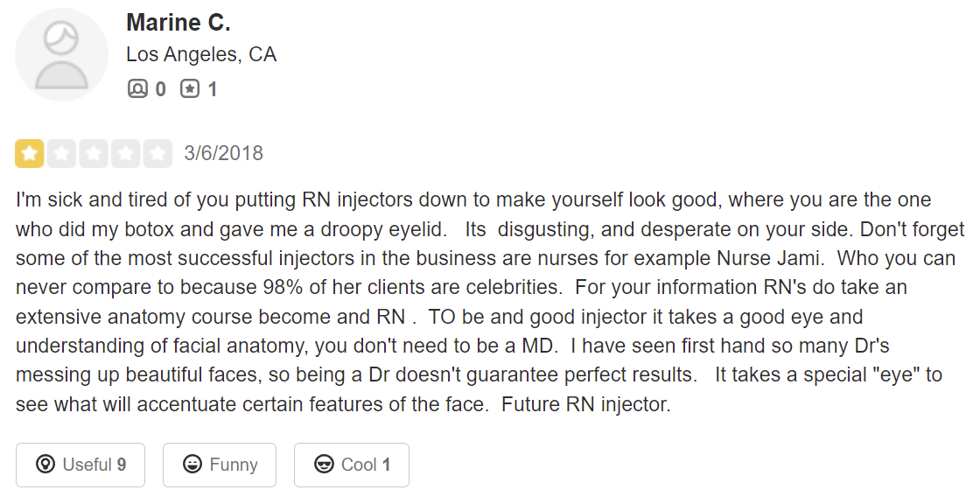This screenshot has width=980, height=504.
Task: Click the fourth empty rating star
Action: point(125,154)
